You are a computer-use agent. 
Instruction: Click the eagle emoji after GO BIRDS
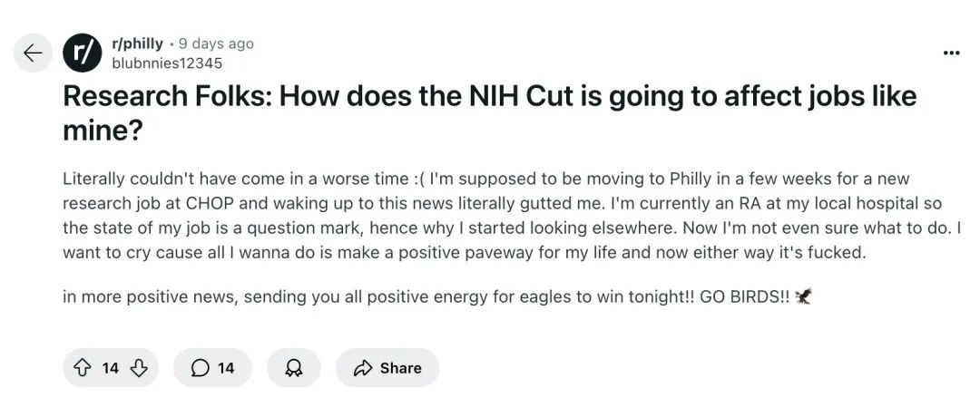click(x=803, y=296)
